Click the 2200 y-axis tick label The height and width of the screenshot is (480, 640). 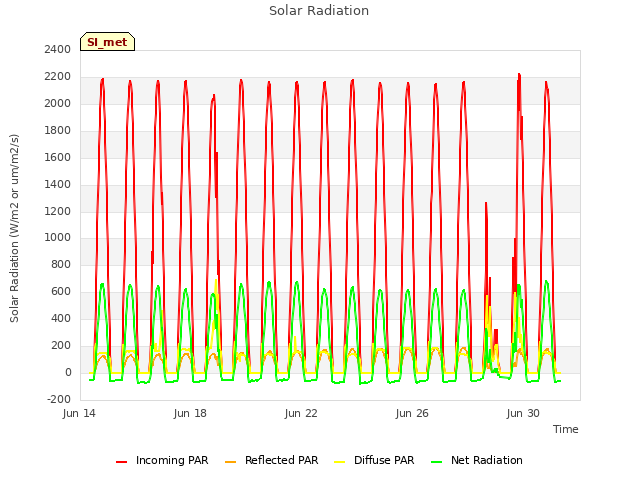coord(58,77)
